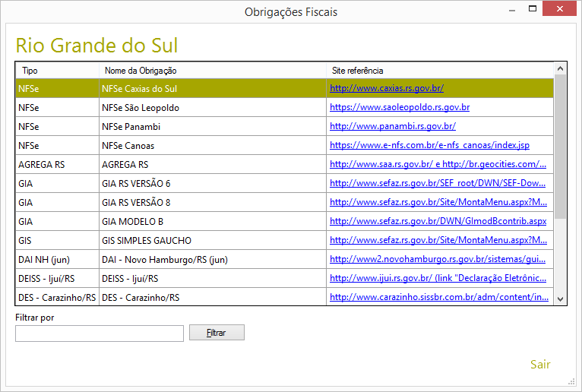Open the GImodBcontrib.aspx link
The width and height of the screenshot is (582, 392).
[x=438, y=221]
